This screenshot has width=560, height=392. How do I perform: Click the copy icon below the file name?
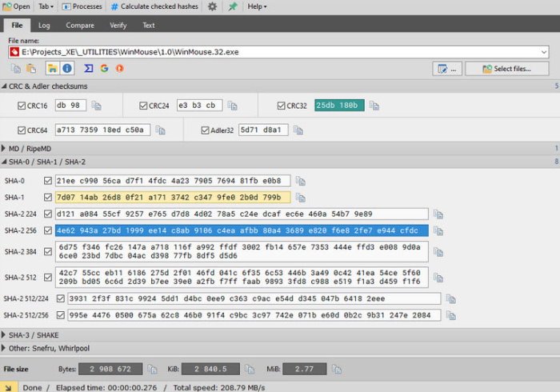[x=16, y=69]
